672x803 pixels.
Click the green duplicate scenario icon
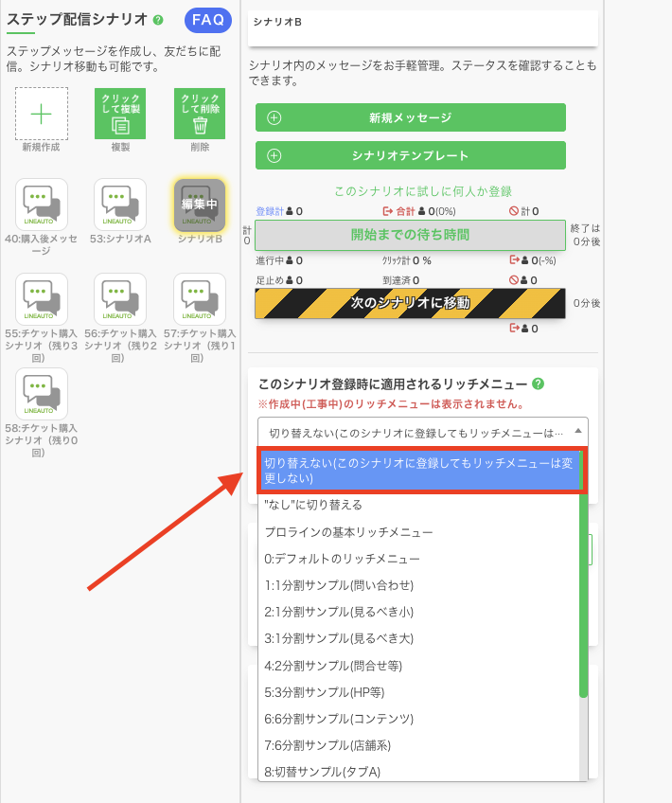(x=120, y=114)
